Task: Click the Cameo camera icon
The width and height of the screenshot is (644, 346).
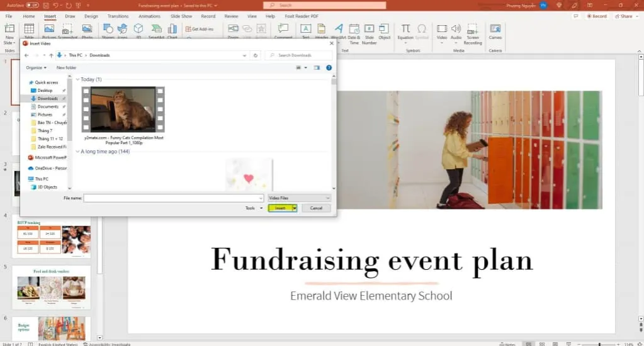Action: click(x=495, y=30)
